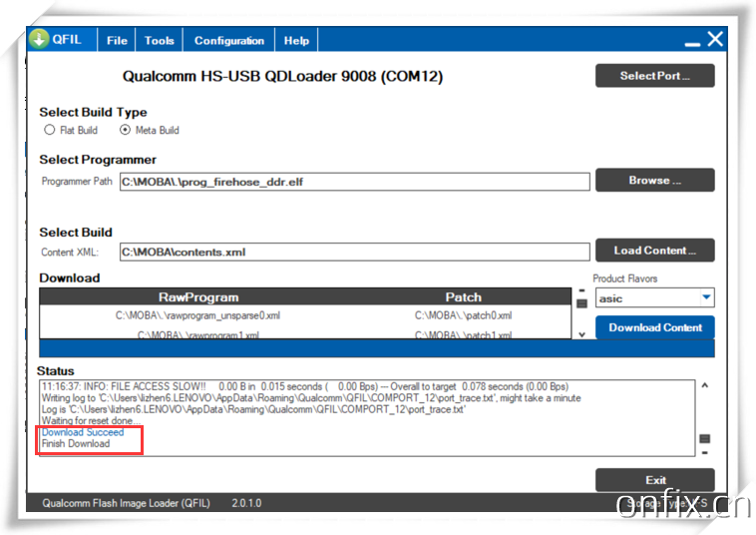Click the Download table scrollbar thumb icon
The image size is (756, 535).
pyautogui.click(x=581, y=303)
